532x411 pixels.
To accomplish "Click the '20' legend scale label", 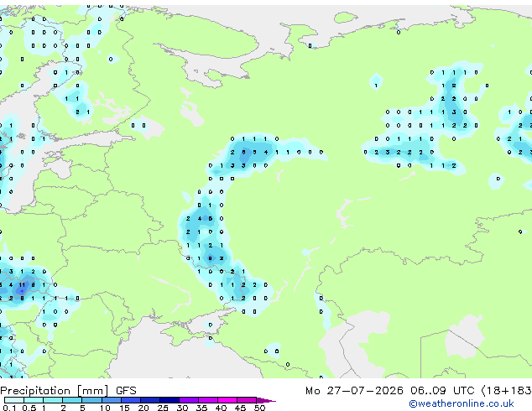I will pos(143,408).
